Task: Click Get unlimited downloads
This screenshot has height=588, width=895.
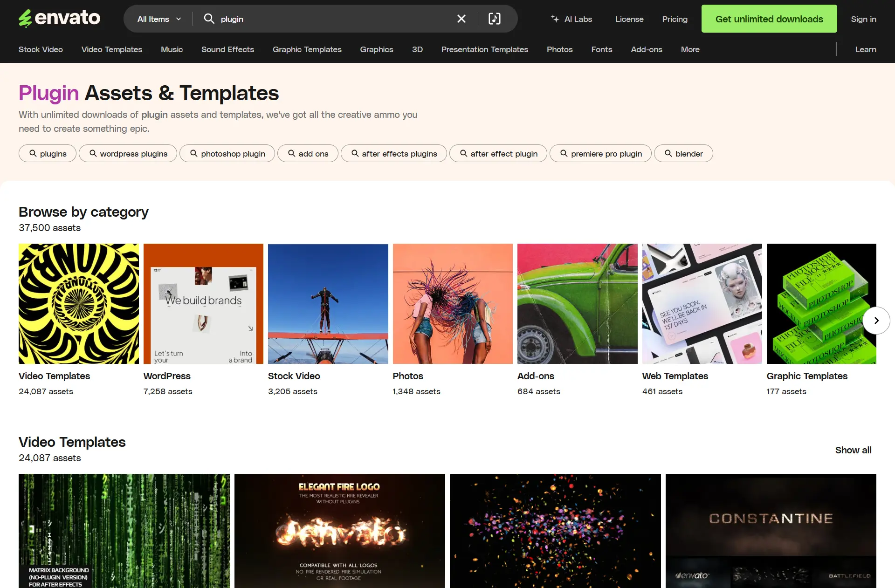Action: pos(769,19)
